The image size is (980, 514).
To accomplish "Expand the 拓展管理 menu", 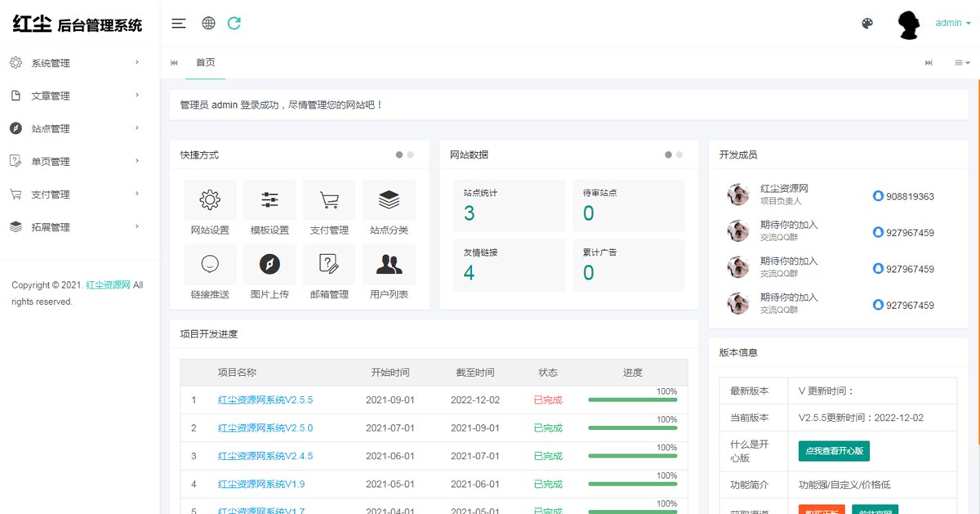I will coord(137,226).
